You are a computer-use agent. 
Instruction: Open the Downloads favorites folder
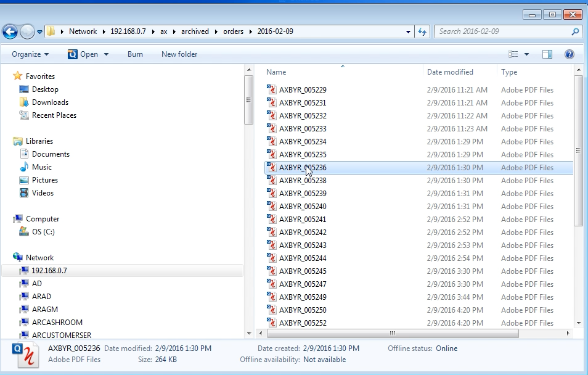[50, 102]
